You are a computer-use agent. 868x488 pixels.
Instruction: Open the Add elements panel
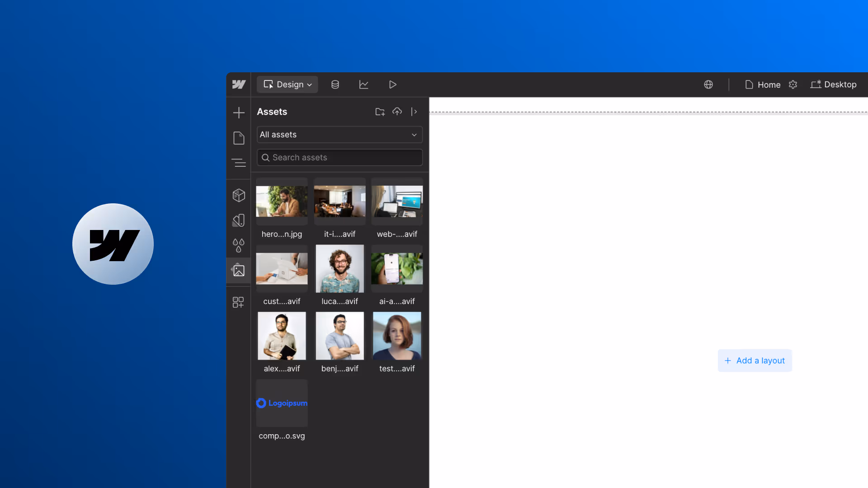(x=239, y=113)
